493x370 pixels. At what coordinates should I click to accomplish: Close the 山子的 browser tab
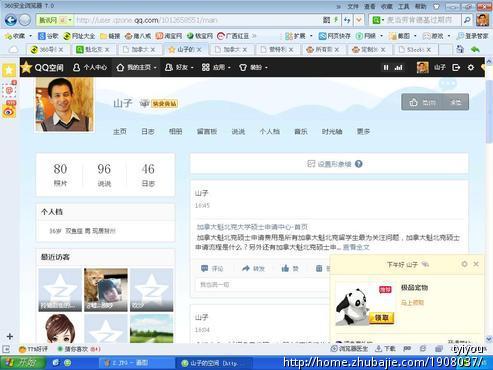(199, 50)
